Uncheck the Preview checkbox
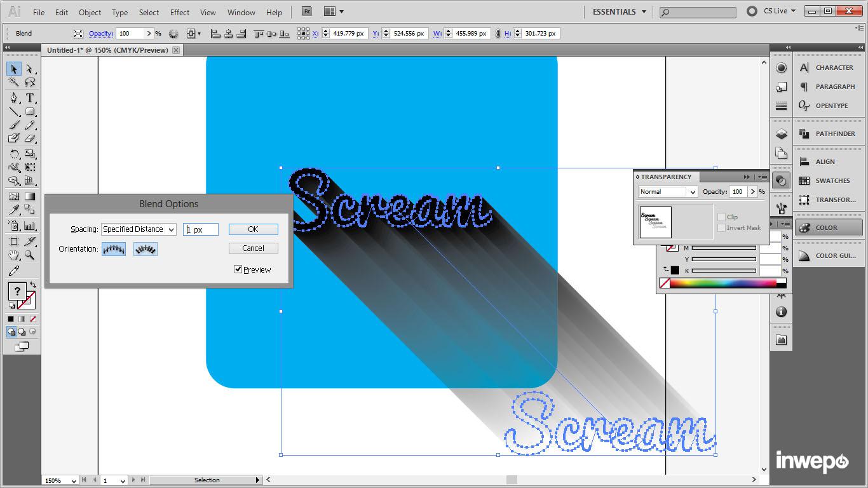Viewport: 868px width, 488px height. [238, 269]
